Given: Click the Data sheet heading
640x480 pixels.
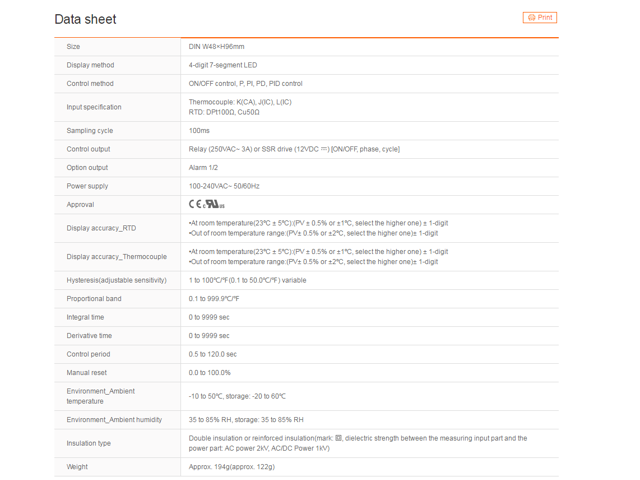Looking at the screenshot, I should pyautogui.click(x=85, y=19).
